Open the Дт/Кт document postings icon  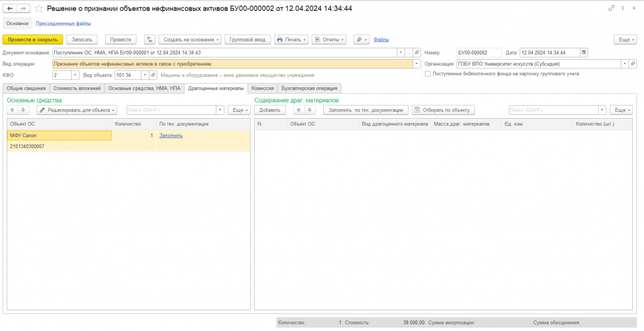pos(150,40)
